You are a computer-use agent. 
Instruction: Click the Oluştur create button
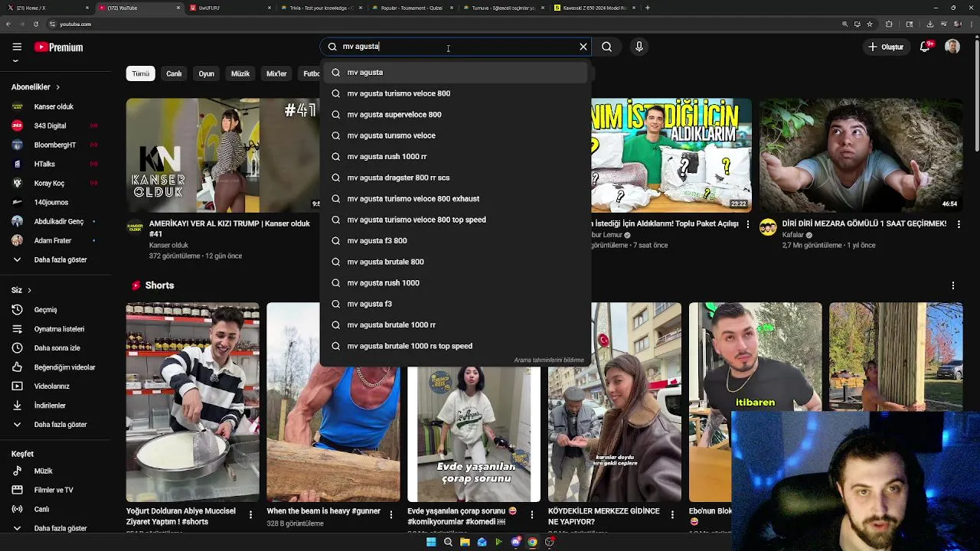pyautogui.click(x=886, y=47)
